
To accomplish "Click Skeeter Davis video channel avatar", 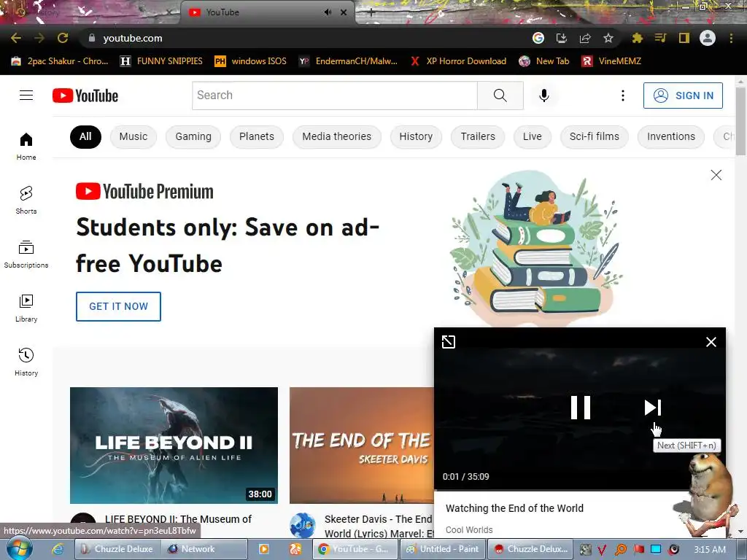I will coord(303,525).
